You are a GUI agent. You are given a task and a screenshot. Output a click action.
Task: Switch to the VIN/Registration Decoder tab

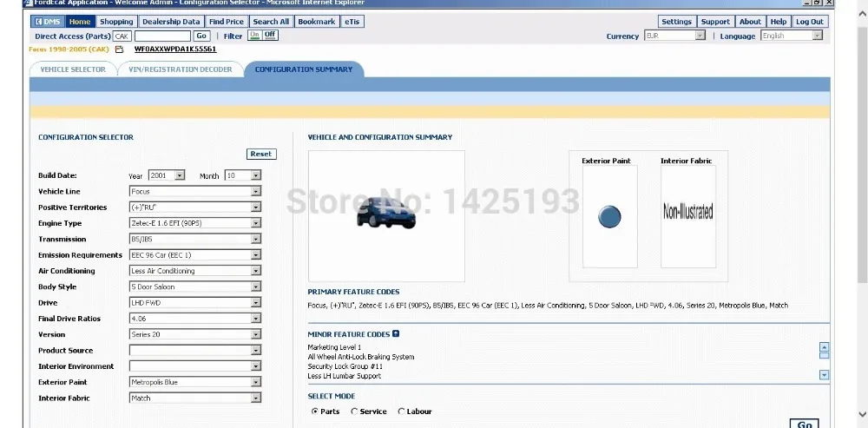tap(181, 69)
